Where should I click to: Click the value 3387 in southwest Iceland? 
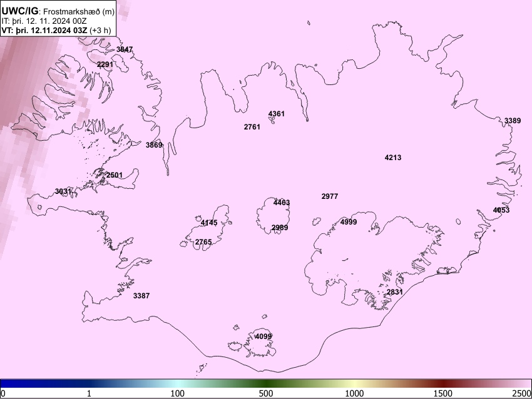click(x=141, y=296)
